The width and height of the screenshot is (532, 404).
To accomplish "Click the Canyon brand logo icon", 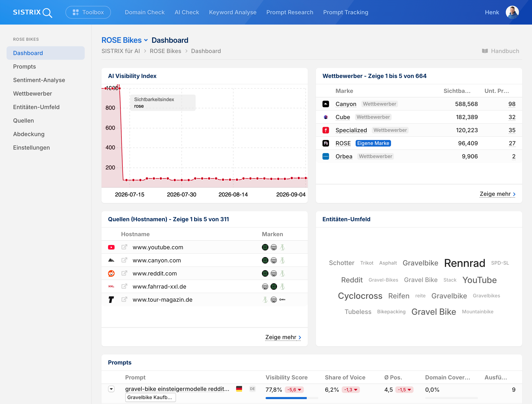I will pyautogui.click(x=326, y=104).
